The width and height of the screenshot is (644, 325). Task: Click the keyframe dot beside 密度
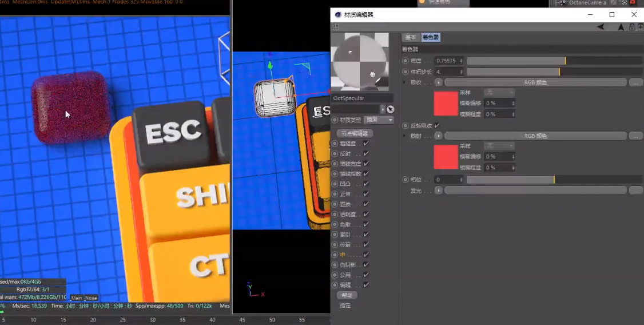click(x=406, y=61)
